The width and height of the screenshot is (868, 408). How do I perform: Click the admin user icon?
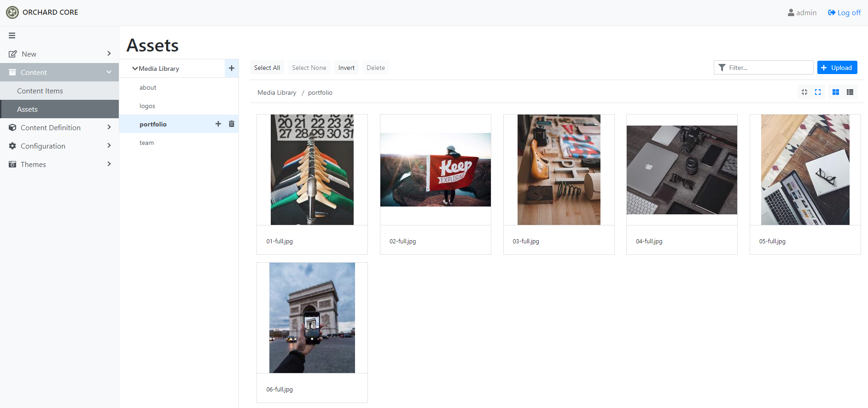click(x=791, y=12)
